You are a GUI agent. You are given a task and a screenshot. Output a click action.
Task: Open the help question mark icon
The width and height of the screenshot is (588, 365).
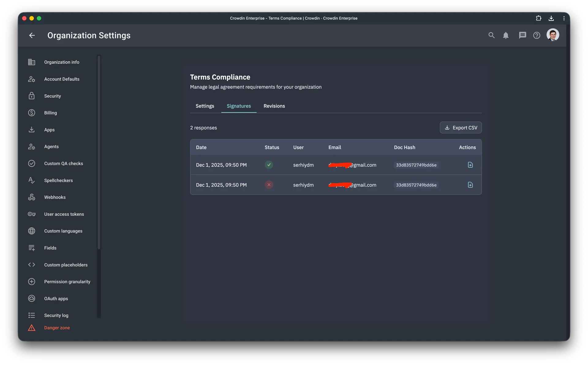537,35
